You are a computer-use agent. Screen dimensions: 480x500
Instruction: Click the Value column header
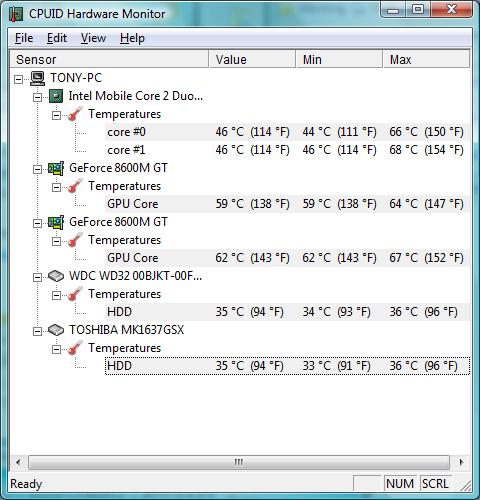coord(252,59)
